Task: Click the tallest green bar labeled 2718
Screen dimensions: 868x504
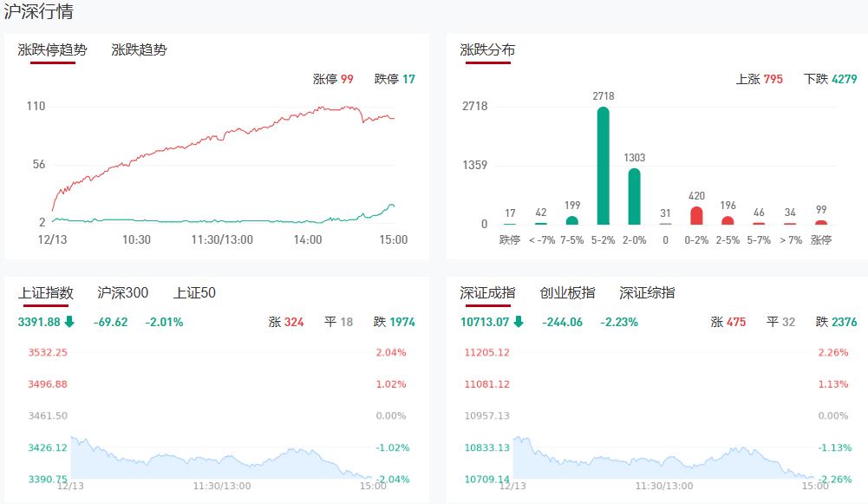Action: pyautogui.click(x=603, y=166)
